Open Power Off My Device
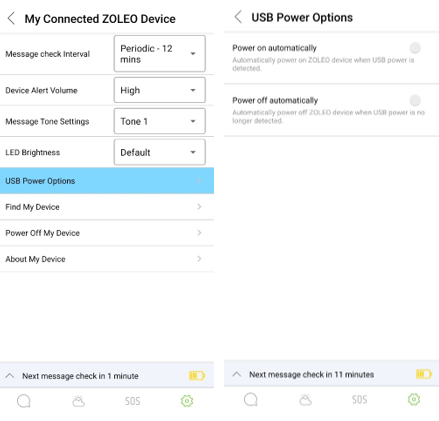This screenshot has height=421, width=439. (x=107, y=233)
